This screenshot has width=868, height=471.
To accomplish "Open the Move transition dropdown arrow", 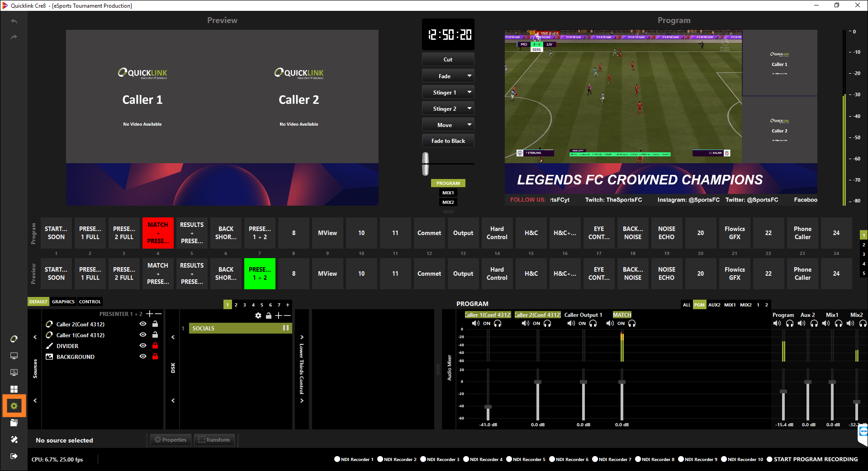I will point(469,125).
